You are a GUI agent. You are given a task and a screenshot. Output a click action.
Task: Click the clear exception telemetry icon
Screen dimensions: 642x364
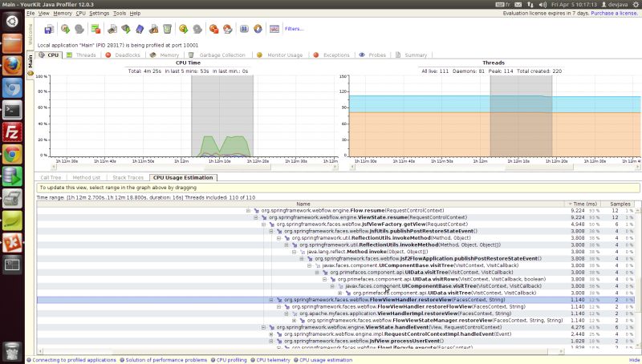(228, 29)
